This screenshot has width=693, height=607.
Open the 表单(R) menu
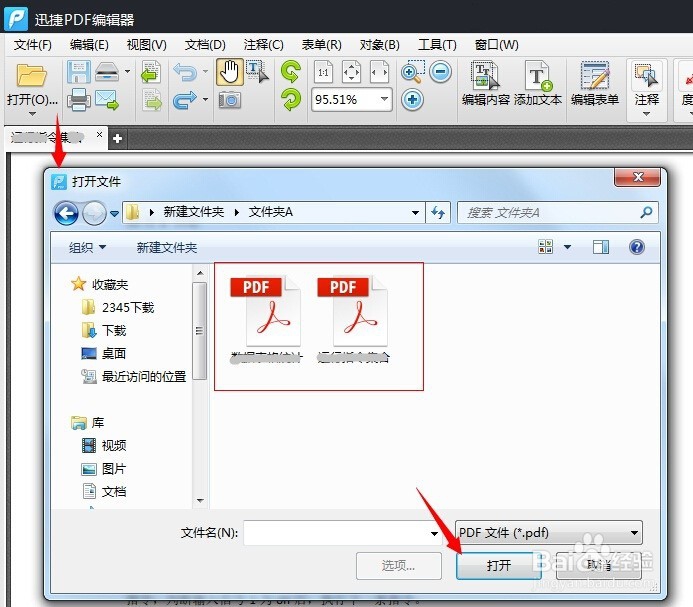[321, 45]
